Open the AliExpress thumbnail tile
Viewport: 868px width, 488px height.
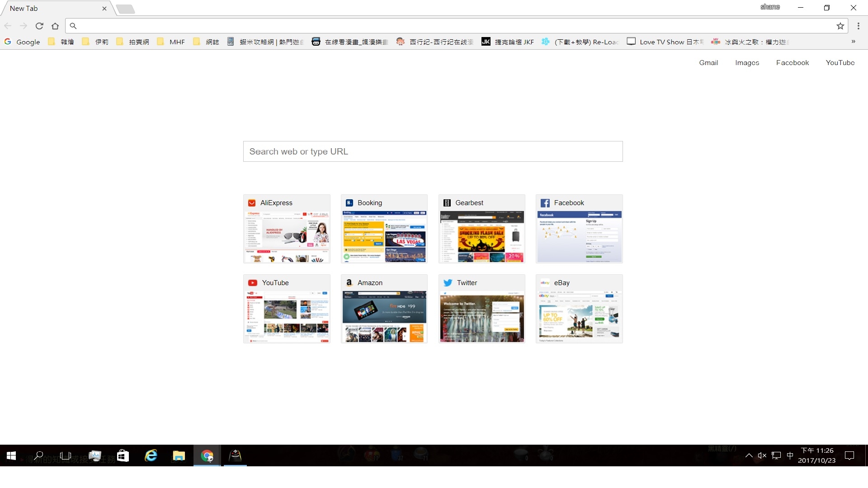tap(287, 229)
